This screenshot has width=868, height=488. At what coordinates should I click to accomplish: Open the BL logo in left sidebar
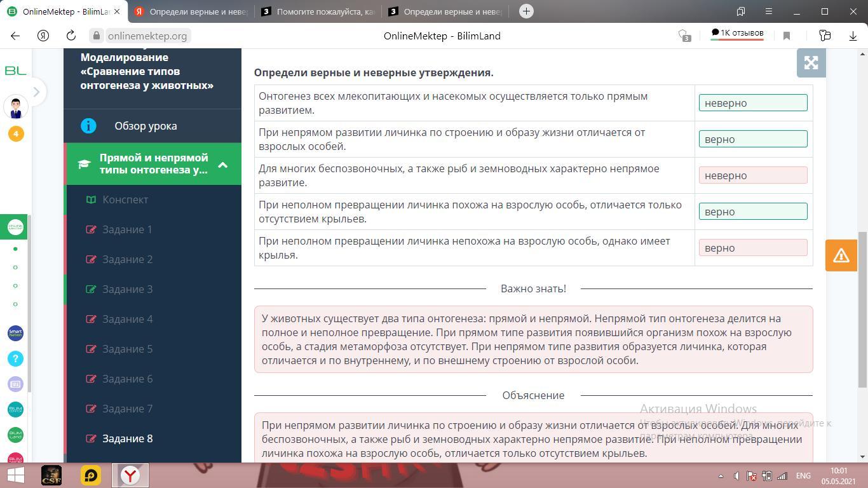[x=15, y=71]
